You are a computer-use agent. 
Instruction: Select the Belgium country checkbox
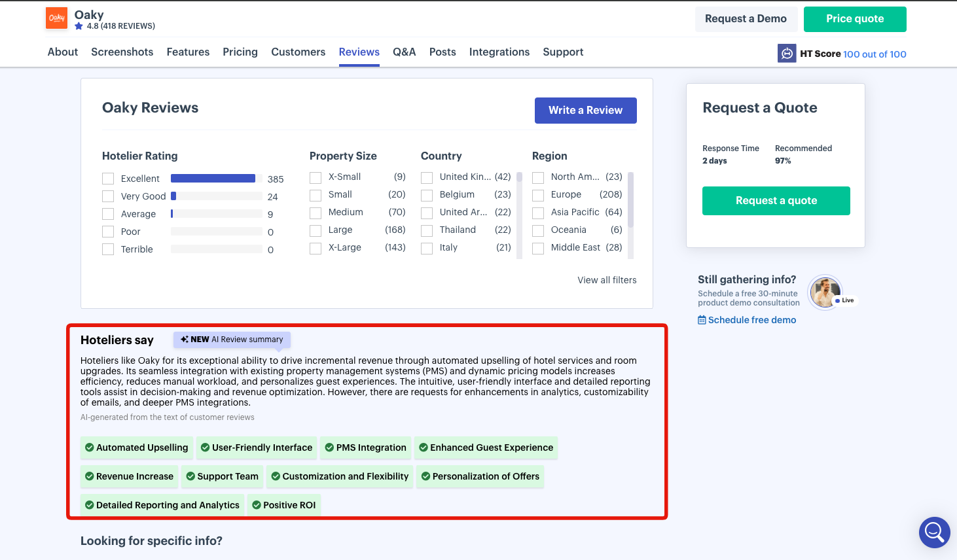tap(427, 195)
